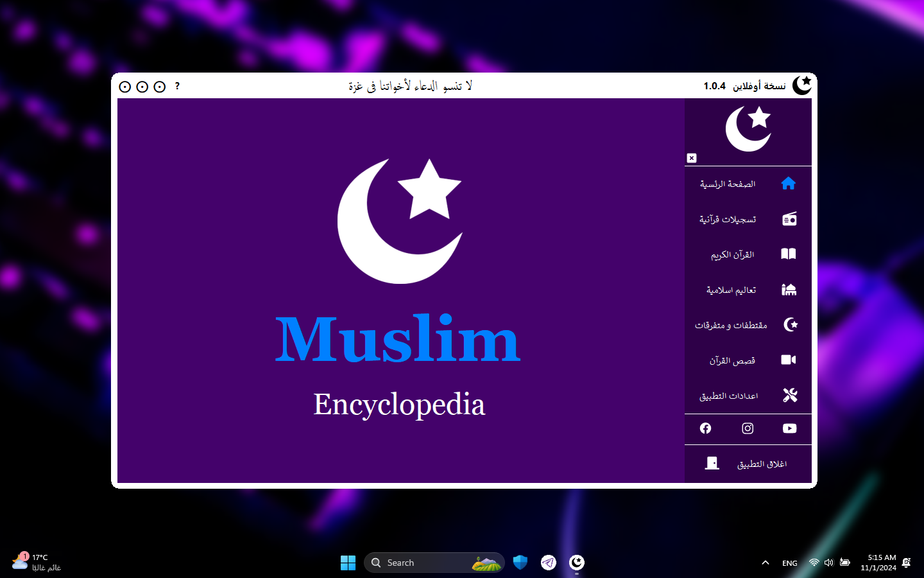The image size is (924, 578).
Task: Click the crescent logo at top of sidebar
Action: click(x=748, y=128)
